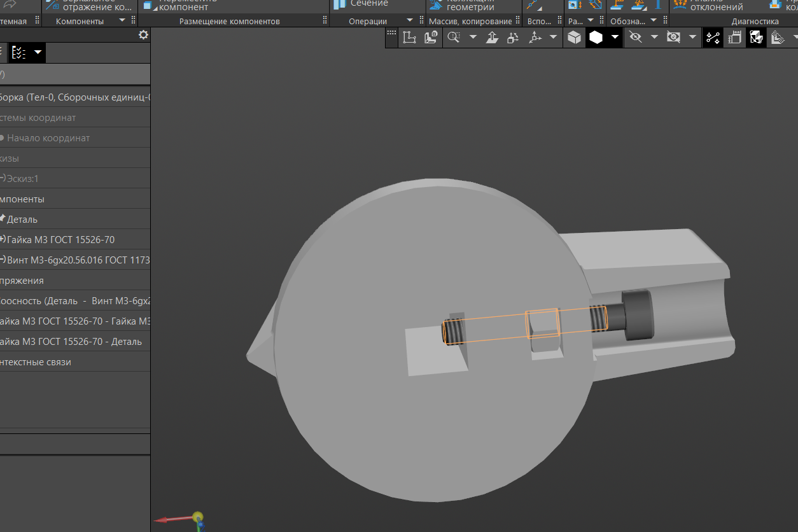
Task: Click the auxiliary geometry line icon
Action: (x=535, y=5)
